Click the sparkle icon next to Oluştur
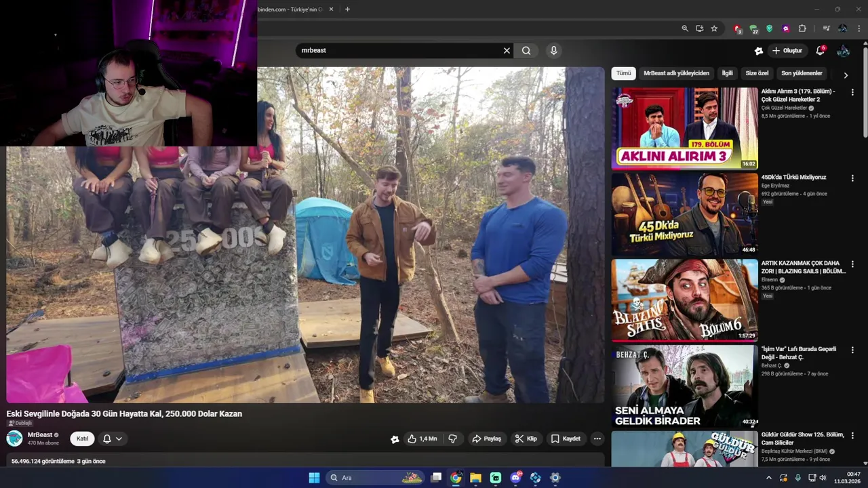 coord(758,51)
